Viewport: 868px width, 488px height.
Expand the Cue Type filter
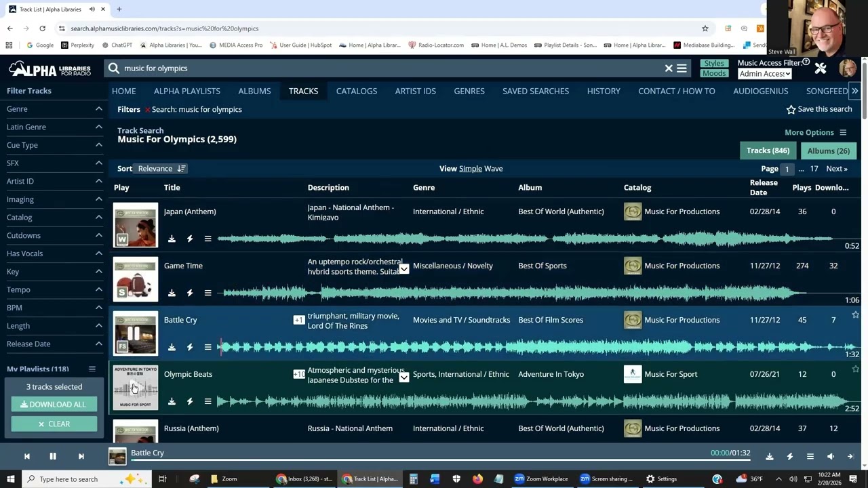click(x=54, y=145)
